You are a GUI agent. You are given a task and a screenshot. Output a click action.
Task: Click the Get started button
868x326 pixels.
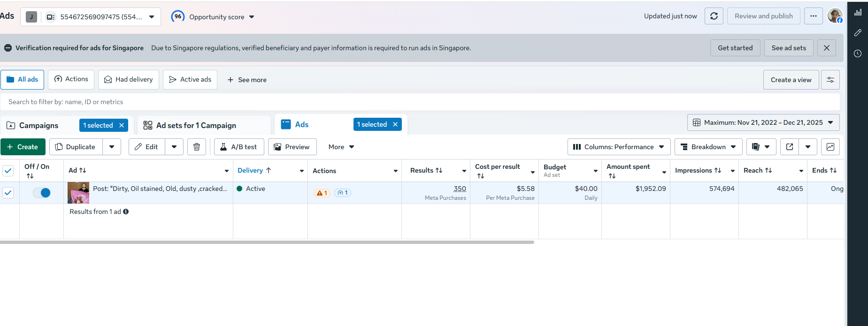(735, 48)
